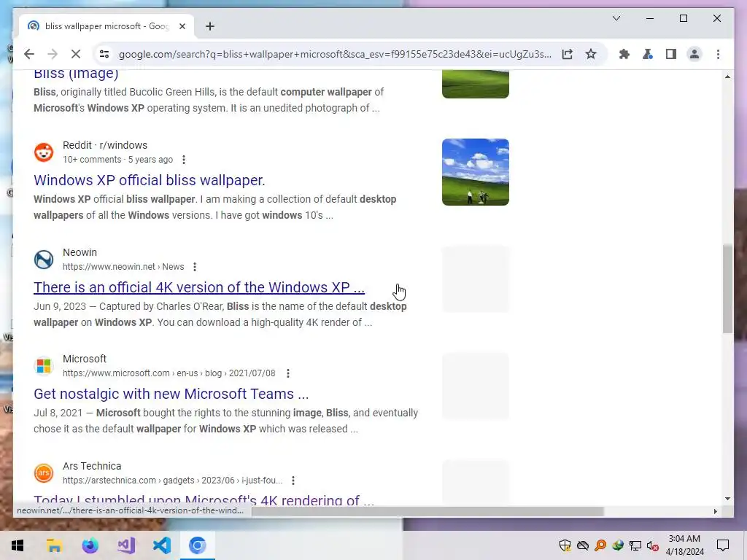Click the microsoft.com blog URL breadcrumb
747x560 pixels.
(169, 373)
